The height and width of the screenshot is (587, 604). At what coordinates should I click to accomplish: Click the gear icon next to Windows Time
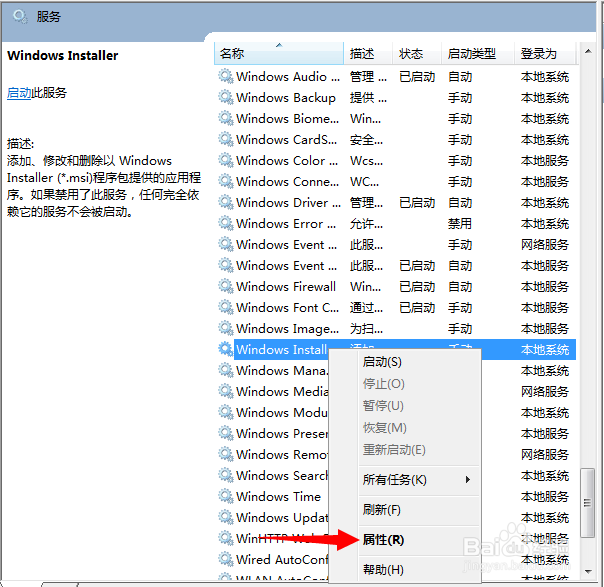tap(226, 496)
